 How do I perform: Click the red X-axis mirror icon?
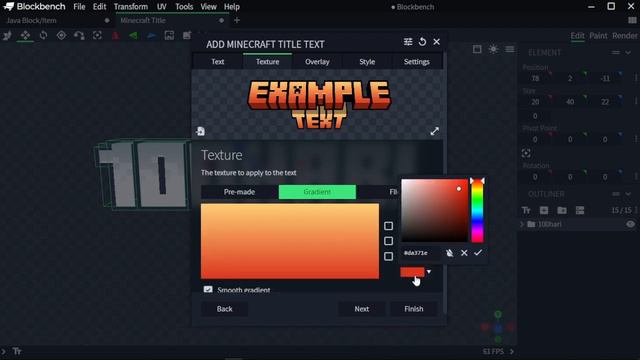coord(116,36)
